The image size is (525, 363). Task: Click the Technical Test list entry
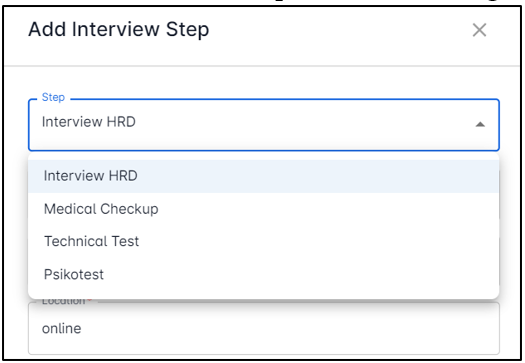(x=264, y=241)
